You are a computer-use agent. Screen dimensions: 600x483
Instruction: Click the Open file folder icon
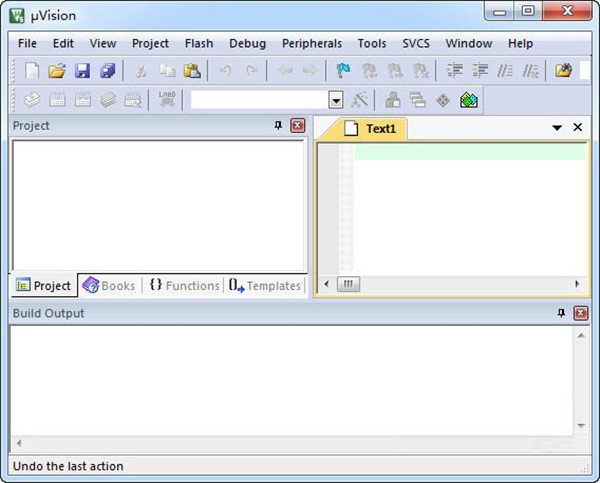[x=57, y=70]
